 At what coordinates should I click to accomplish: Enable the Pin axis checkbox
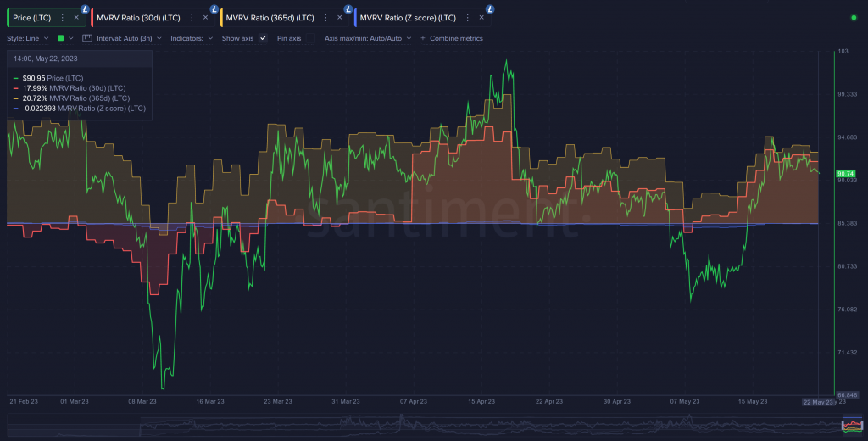[x=309, y=38]
